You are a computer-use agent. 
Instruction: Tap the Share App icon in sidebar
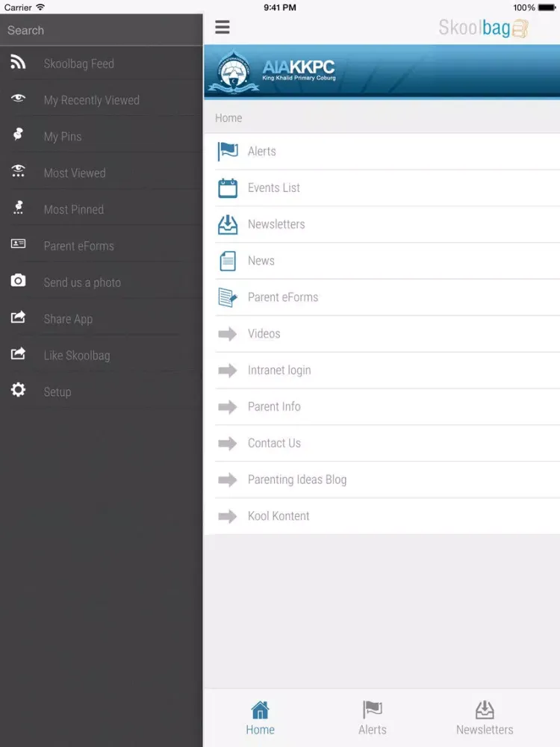pos(18,317)
